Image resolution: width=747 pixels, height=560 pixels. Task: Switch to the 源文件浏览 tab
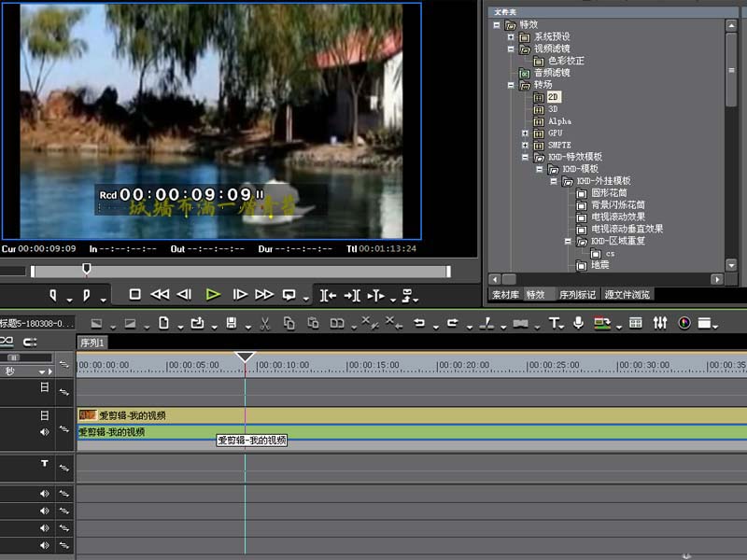(627, 295)
